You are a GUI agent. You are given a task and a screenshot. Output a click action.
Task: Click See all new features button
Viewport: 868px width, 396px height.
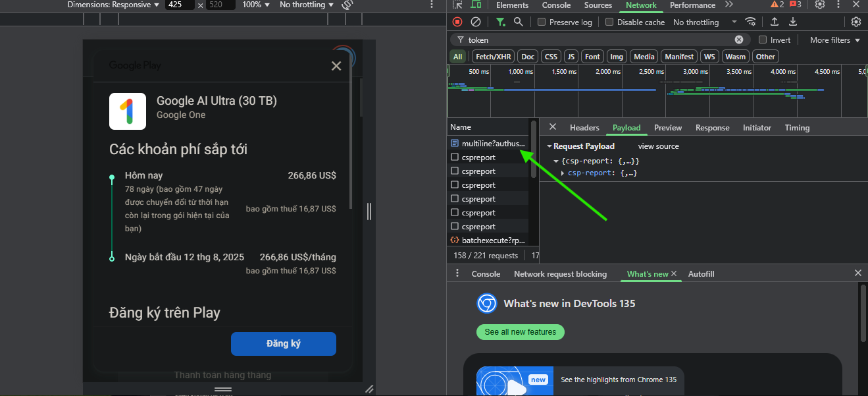click(x=520, y=331)
